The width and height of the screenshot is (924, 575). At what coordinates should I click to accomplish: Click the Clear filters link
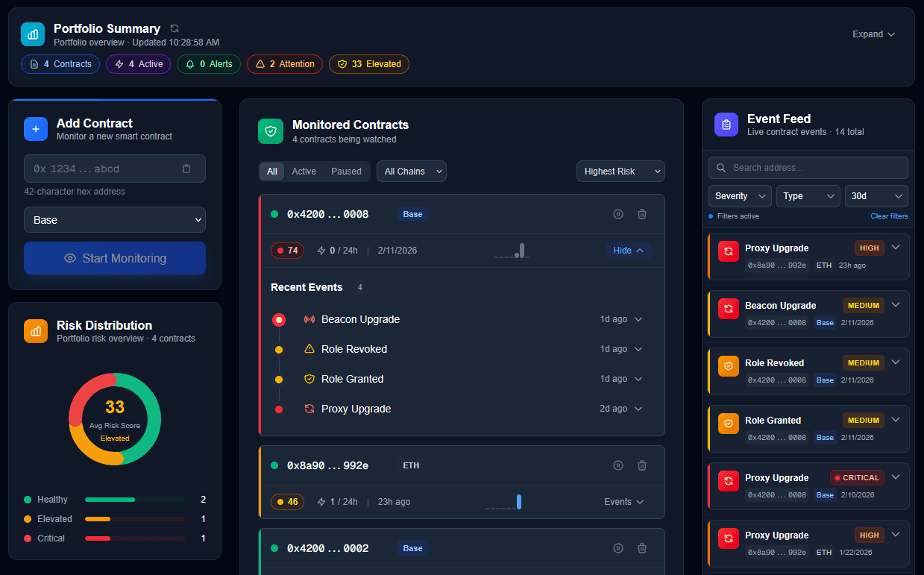click(889, 216)
